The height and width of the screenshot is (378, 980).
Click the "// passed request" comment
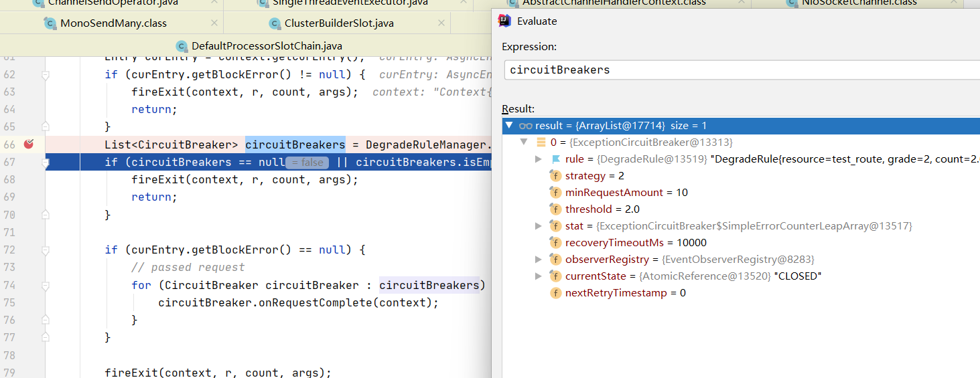point(188,267)
